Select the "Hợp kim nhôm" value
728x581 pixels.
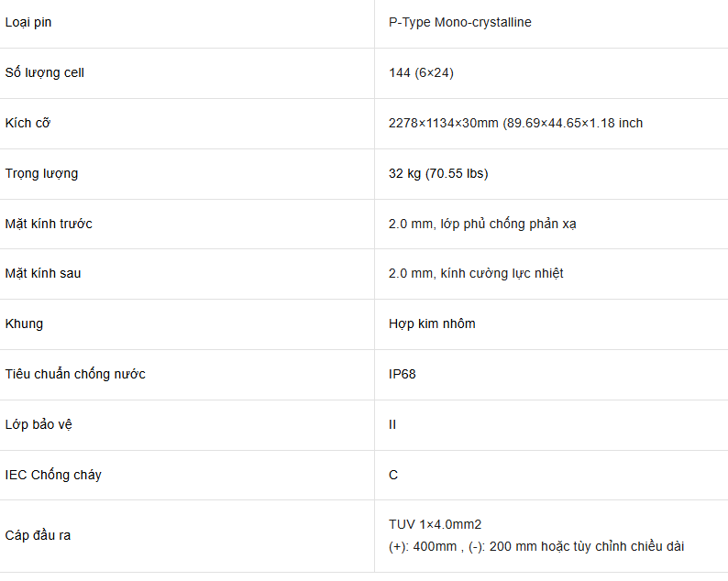432,323
